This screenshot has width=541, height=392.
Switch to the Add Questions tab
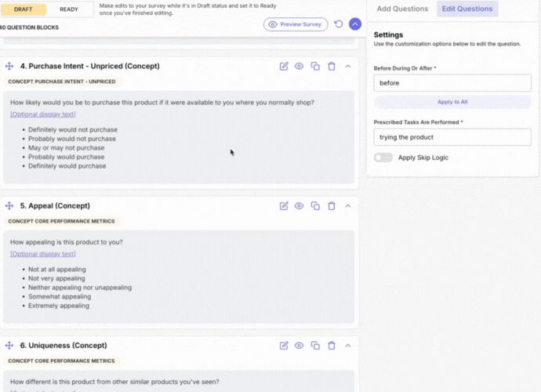pos(402,9)
